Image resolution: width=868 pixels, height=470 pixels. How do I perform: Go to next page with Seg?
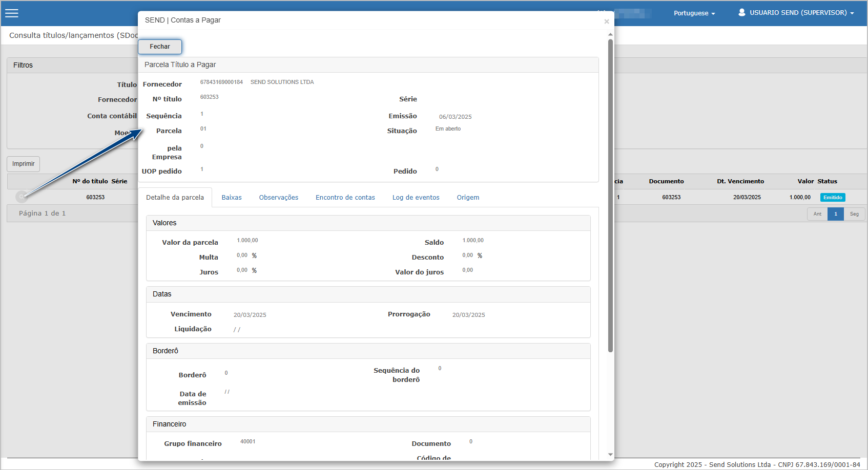click(x=854, y=214)
